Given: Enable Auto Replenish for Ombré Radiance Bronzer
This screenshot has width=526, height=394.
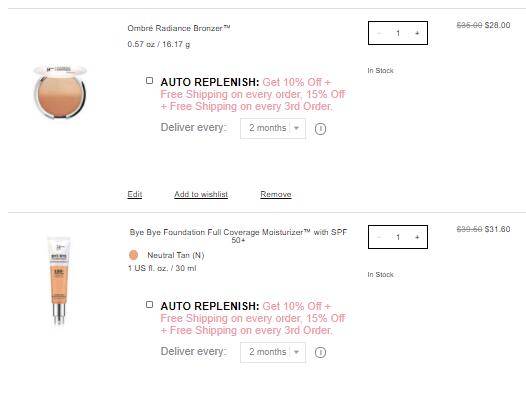Looking at the screenshot, I should (x=149, y=80).
